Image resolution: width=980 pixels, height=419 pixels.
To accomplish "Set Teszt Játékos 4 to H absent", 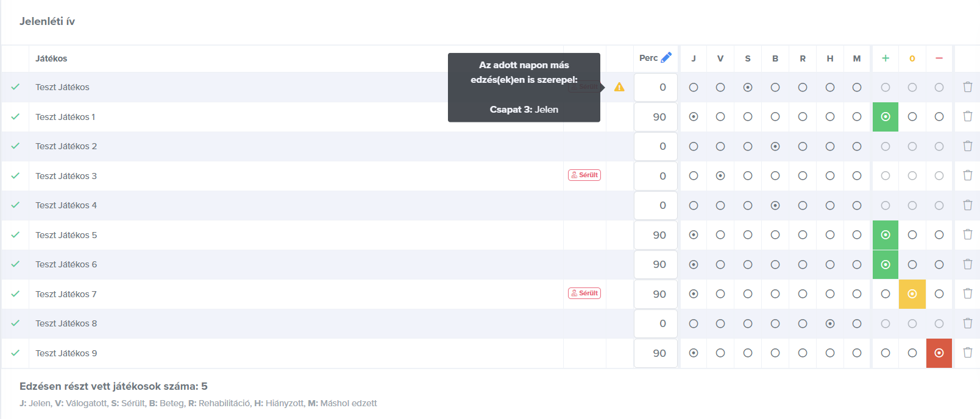I will (830, 205).
